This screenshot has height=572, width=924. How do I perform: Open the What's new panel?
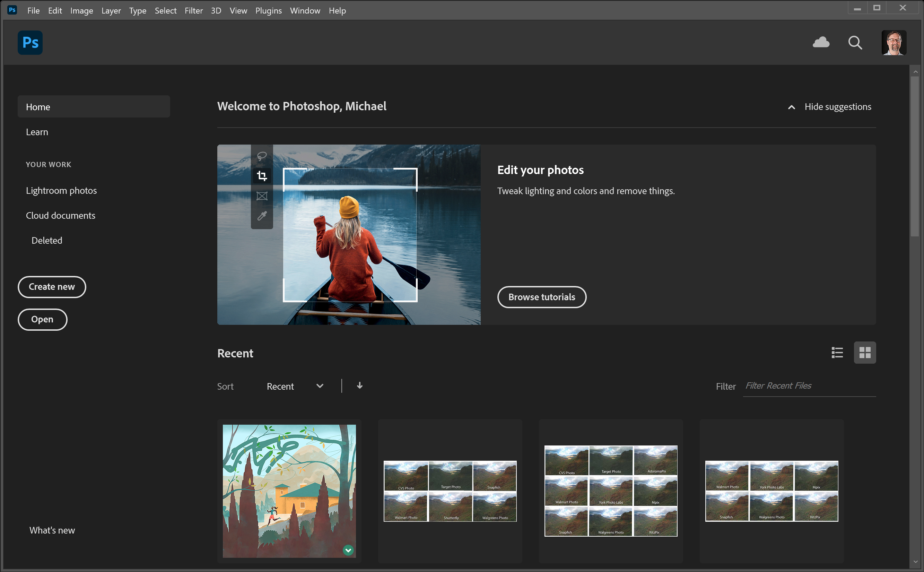point(52,530)
